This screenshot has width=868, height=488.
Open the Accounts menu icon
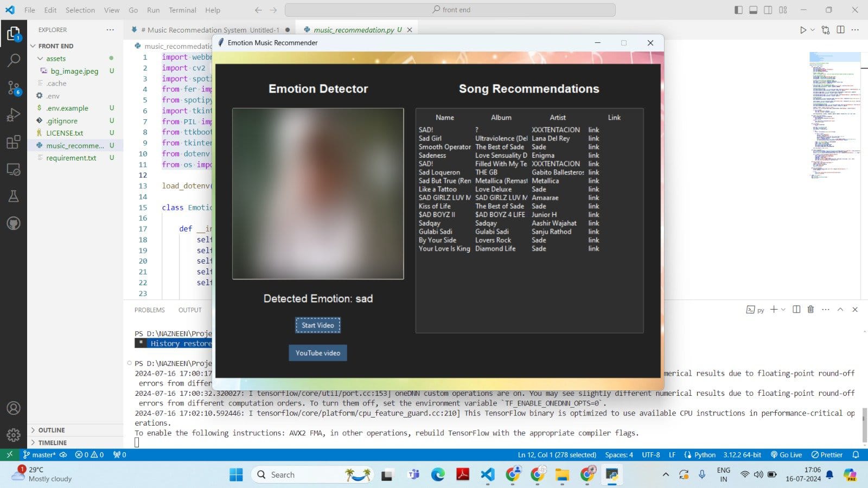pyautogui.click(x=14, y=408)
